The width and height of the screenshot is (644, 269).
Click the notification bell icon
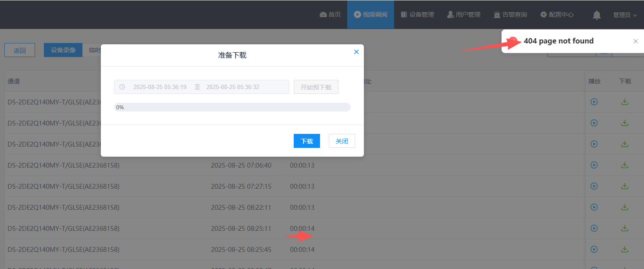click(x=597, y=15)
